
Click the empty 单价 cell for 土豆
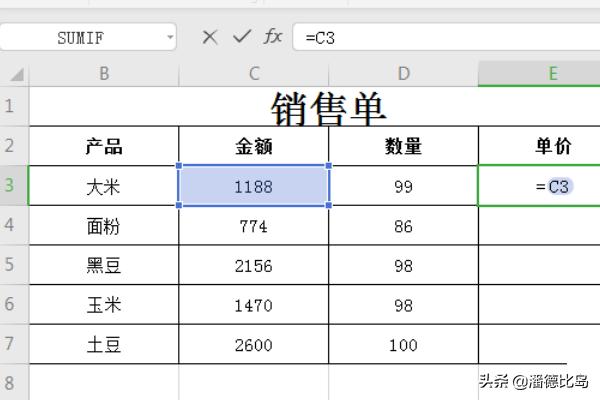pos(539,344)
